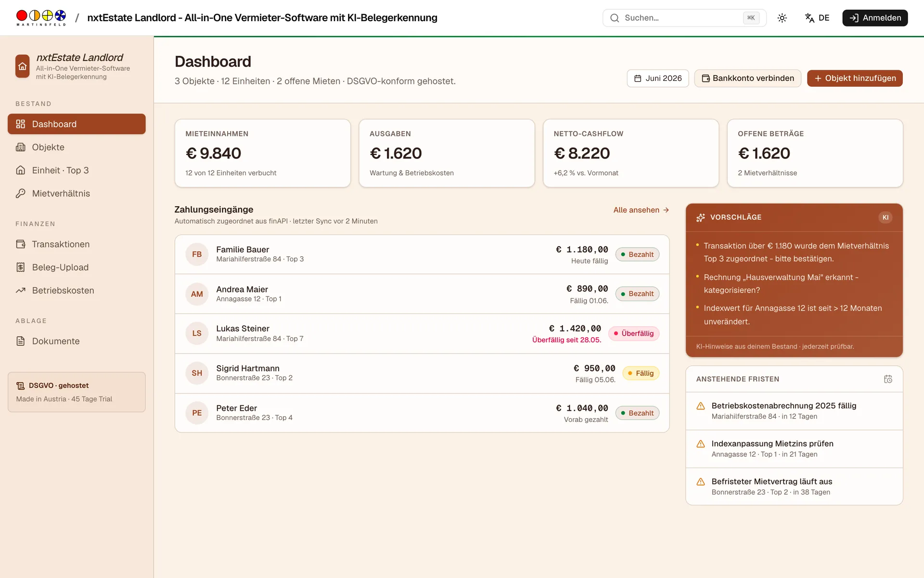Click the Anstehende Fristen calendar icon
Screen dimensions: 924x578
click(x=888, y=379)
